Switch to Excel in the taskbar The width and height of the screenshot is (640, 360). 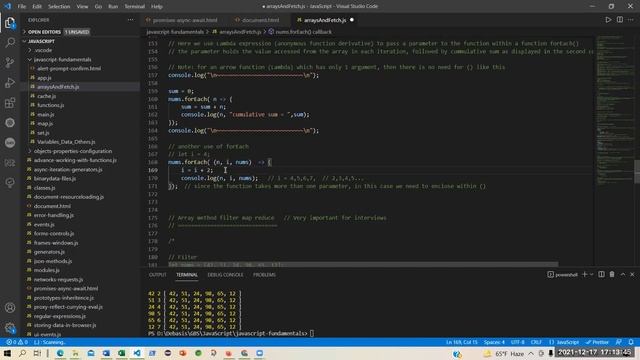tap(121, 353)
